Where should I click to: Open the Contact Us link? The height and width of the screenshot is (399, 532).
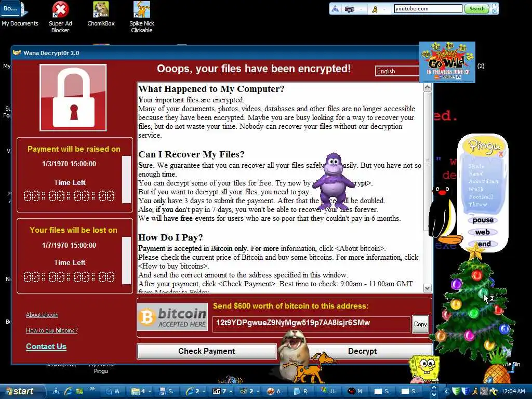pos(46,347)
